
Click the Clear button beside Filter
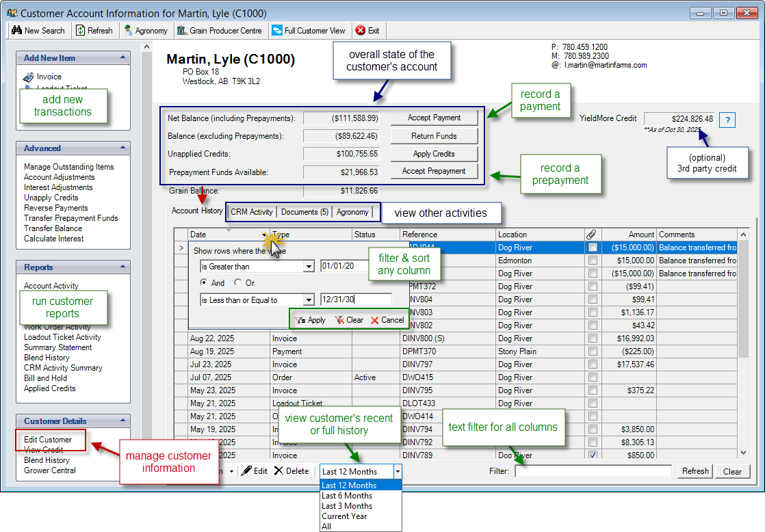coord(732,471)
